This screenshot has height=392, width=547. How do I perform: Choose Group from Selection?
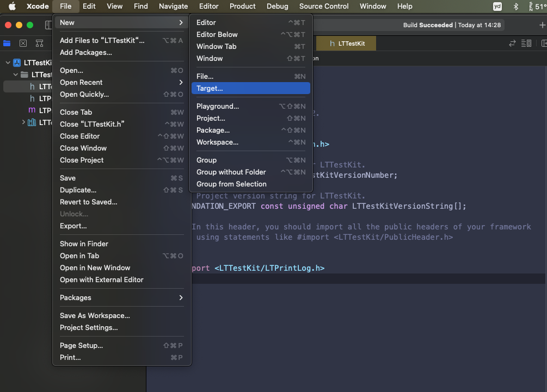[x=251, y=184]
